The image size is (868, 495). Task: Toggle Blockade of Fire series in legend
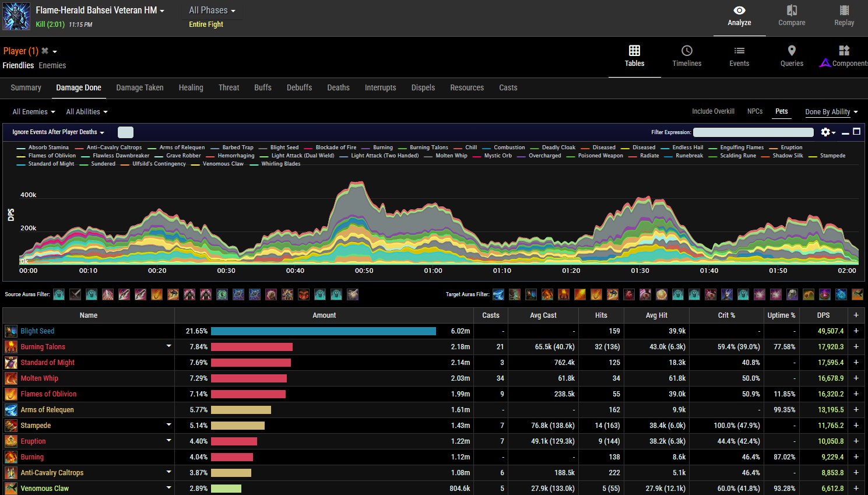(x=330, y=148)
